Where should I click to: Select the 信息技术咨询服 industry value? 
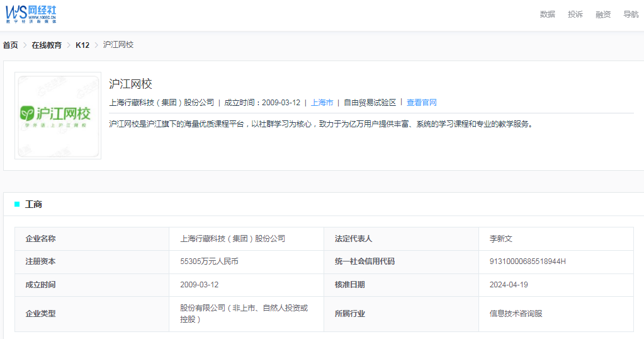[516, 314]
